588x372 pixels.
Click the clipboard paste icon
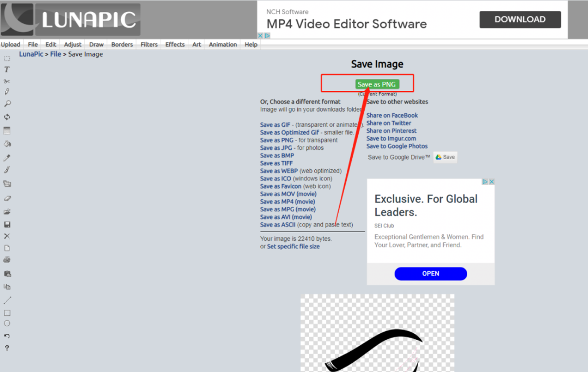(7, 274)
